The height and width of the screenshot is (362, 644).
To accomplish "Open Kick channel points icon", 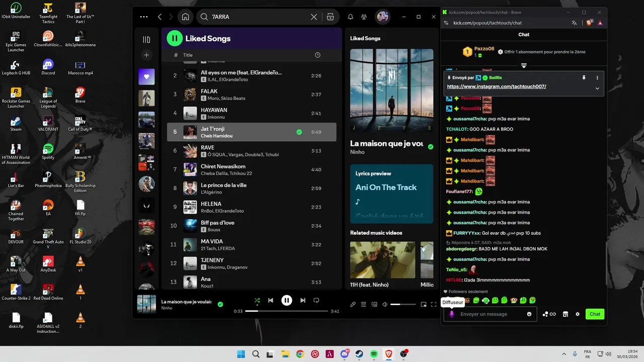I will tap(549, 314).
